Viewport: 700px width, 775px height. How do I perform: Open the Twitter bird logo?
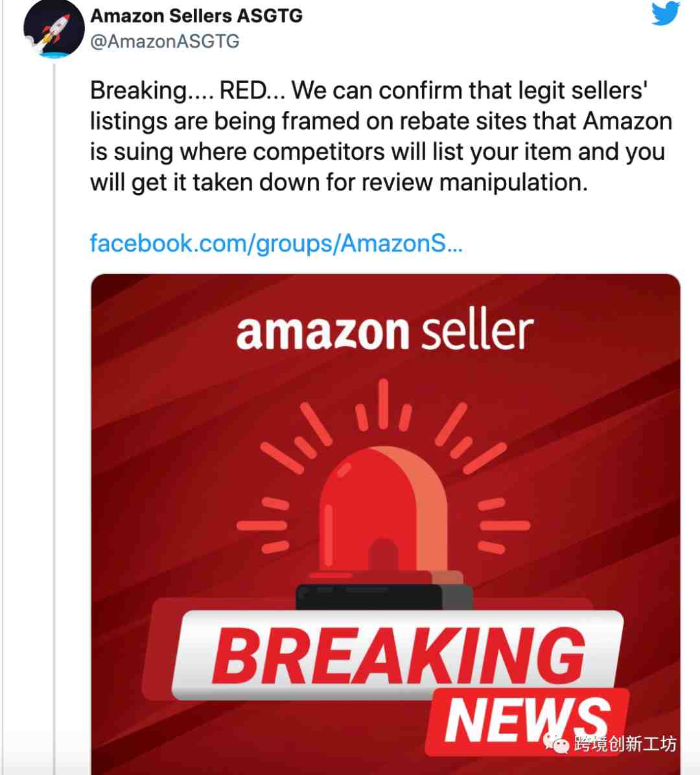point(666,14)
